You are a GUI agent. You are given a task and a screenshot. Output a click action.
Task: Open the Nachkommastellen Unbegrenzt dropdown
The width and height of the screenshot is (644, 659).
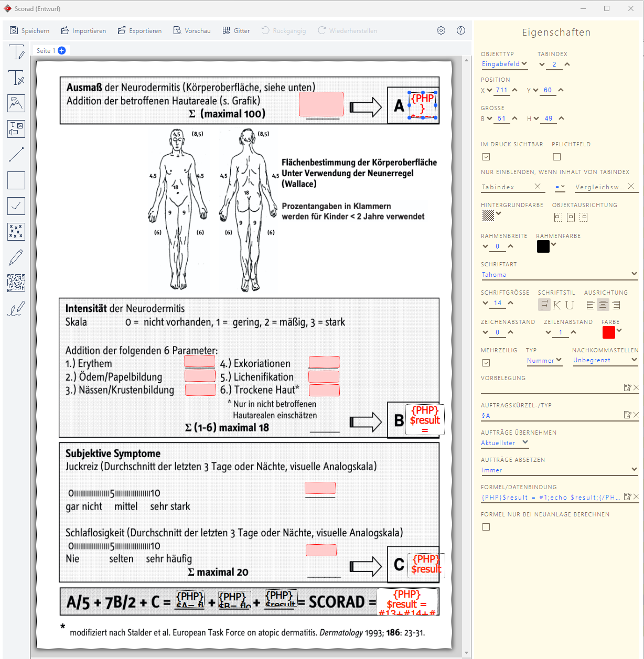point(605,360)
